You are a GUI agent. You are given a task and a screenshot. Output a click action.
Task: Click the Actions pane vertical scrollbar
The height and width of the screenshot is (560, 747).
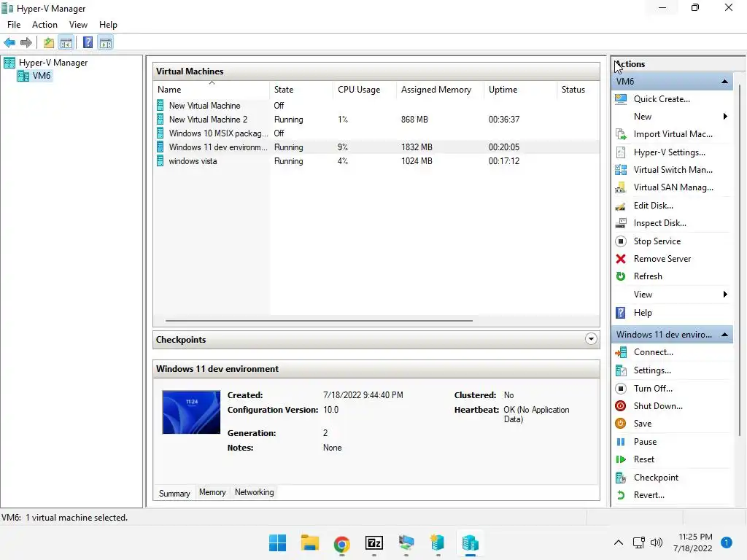tap(740, 260)
